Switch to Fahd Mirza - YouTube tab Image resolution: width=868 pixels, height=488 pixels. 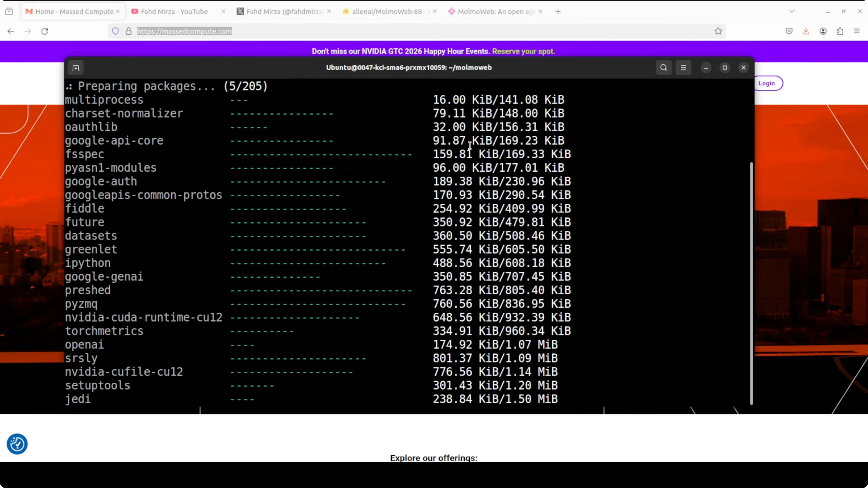click(x=174, y=12)
